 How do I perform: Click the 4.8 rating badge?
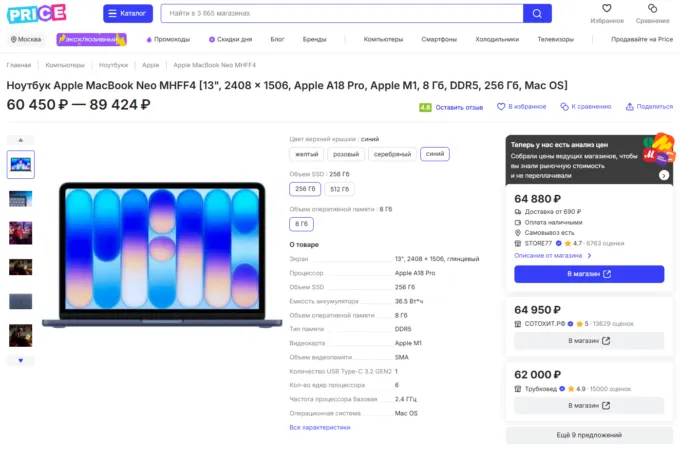[x=425, y=107]
